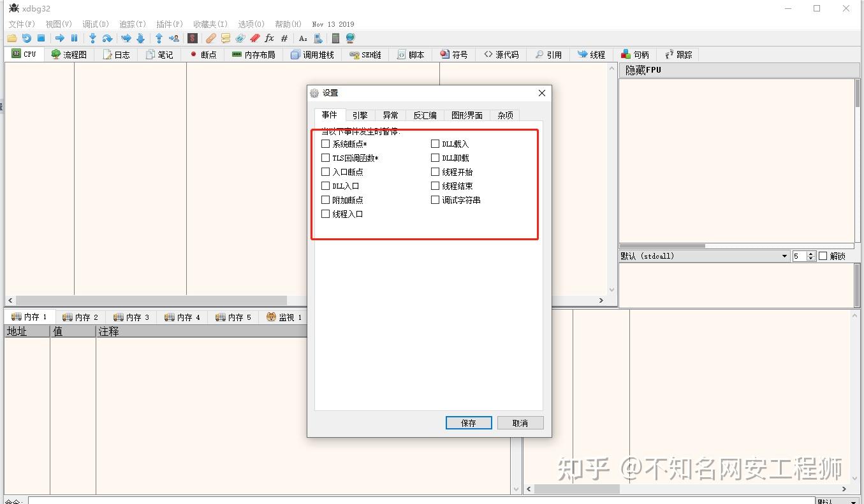This screenshot has height=504, width=864.
Task: Open the 内存布局 memory map view
Action: tap(253, 54)
